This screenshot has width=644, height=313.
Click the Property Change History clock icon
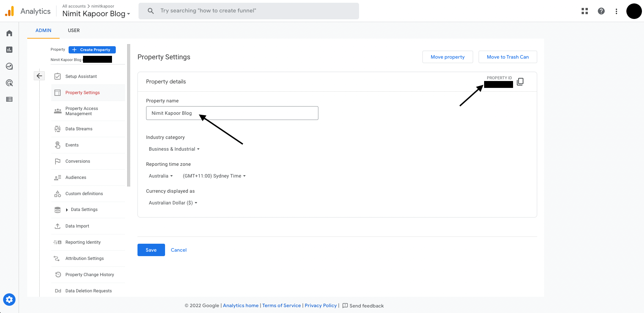coord(58,275)
